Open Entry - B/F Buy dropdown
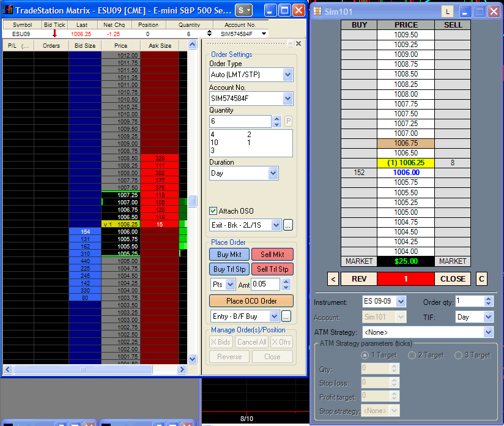This screenshot has width=504, height=426. (274, 316)
